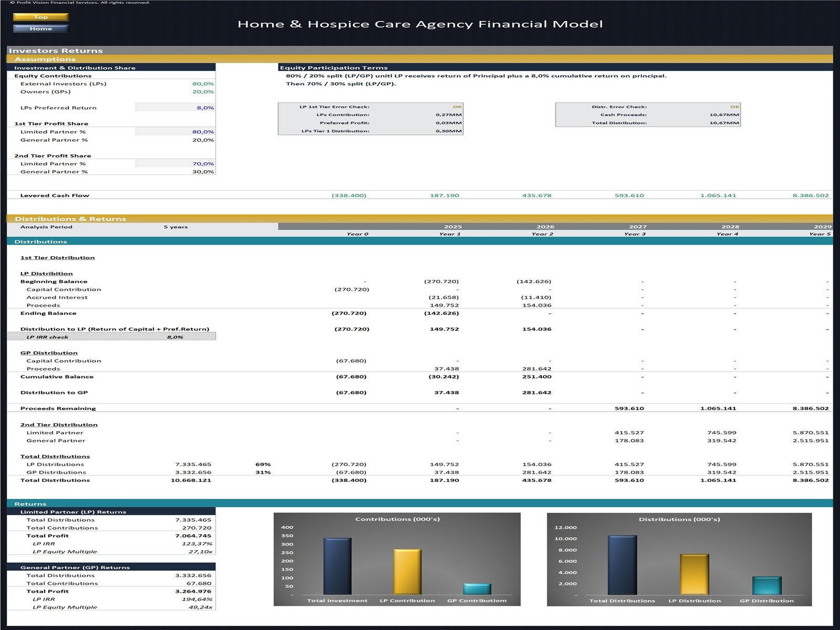The height and width of the screenshot is (630, 840).
Task: Click the teal GP Distribution chart bar
Action: [766, 585]
